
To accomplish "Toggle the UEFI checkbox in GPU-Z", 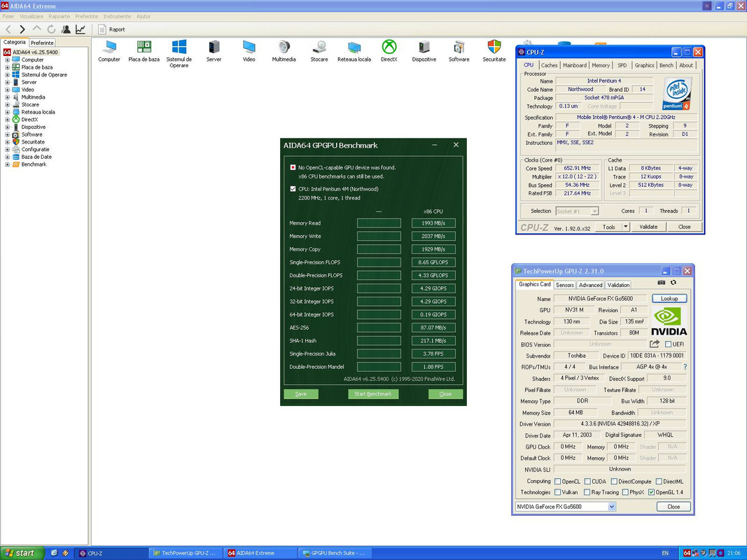I will [668, 344].
